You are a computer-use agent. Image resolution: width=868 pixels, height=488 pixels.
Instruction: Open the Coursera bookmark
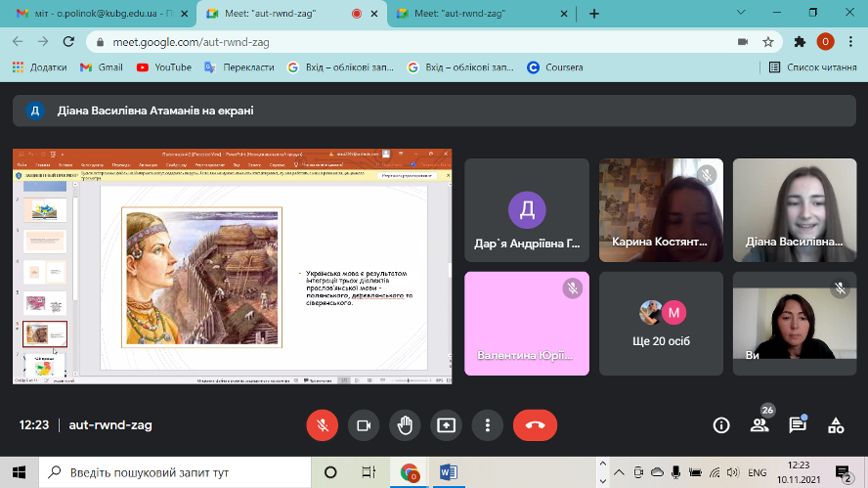[555, 67]
